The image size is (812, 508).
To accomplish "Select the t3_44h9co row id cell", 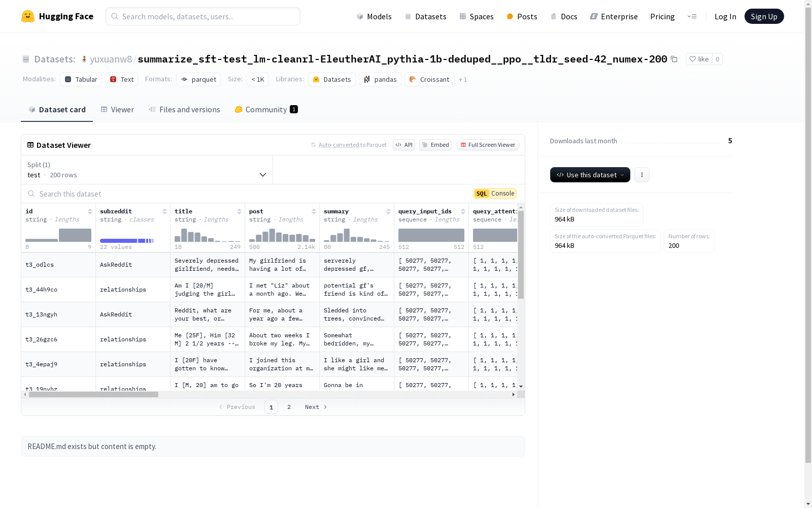I will click(58, 290).
